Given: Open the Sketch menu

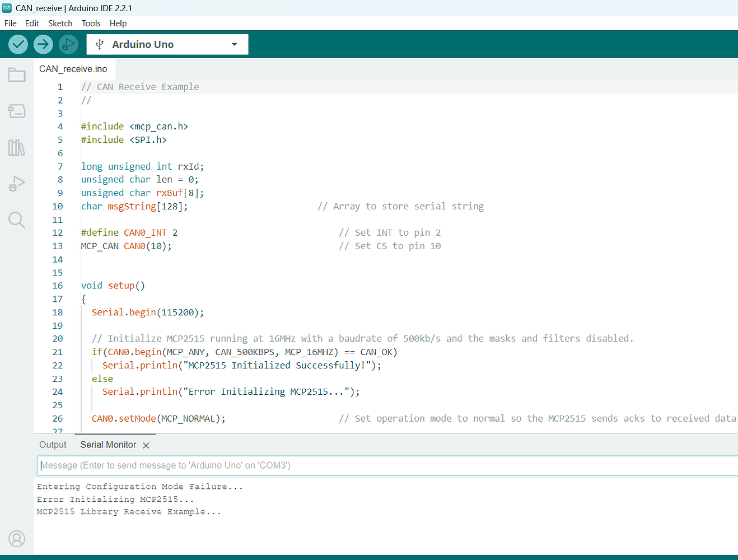Looking at the screenshot, I should pos(60,24).
